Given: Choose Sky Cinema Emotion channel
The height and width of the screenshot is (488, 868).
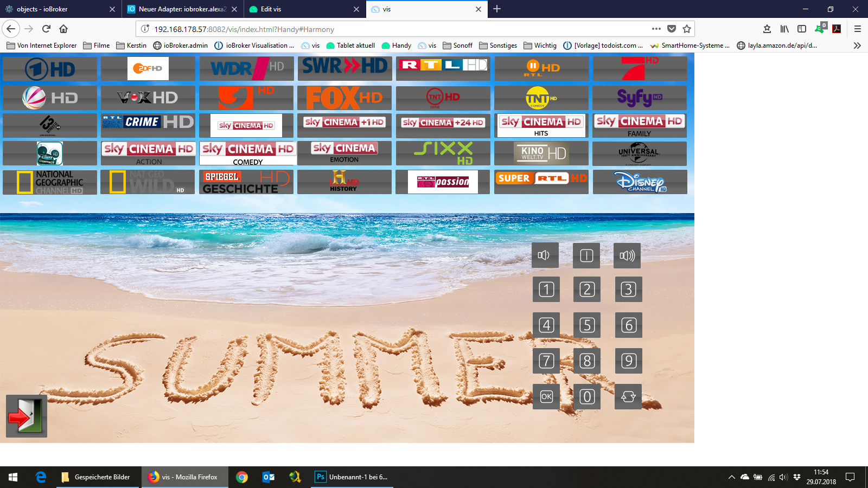Looking at the screenshot, I should (x=344, y=153).
